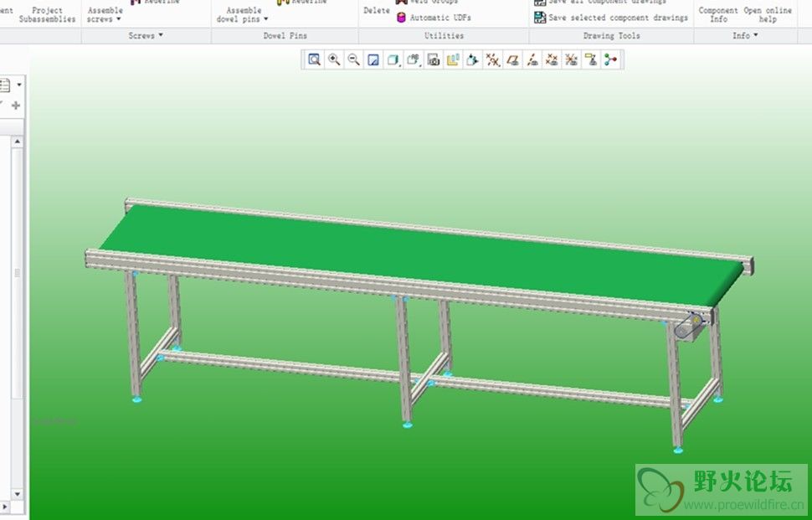
Task: Open the Assemble dowel pins dropdown
Action: (x=243, y=14)
